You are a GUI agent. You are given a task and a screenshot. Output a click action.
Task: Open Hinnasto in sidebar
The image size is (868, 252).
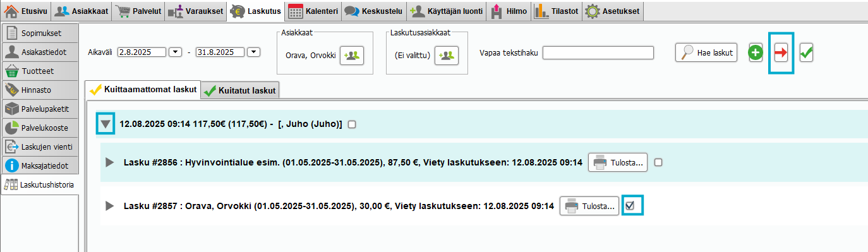(x=40, y=90)
